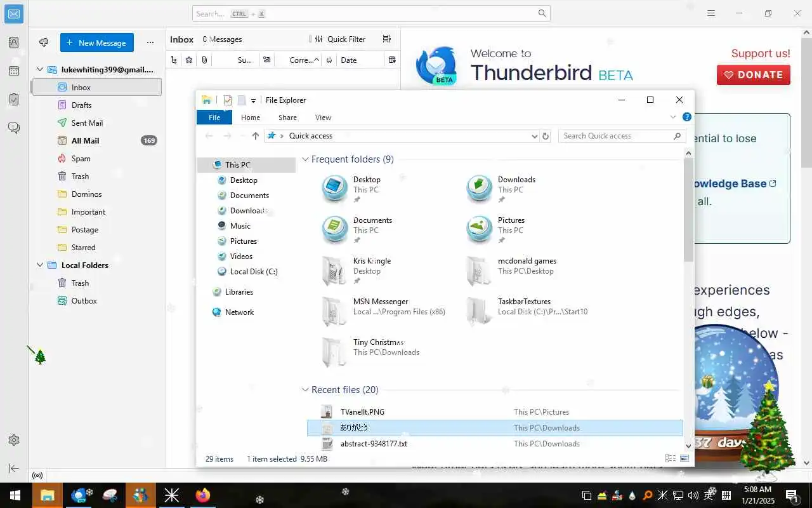Collapse the Recent files section
Viewport: 812px width, 508px height.
coord(305,390)
